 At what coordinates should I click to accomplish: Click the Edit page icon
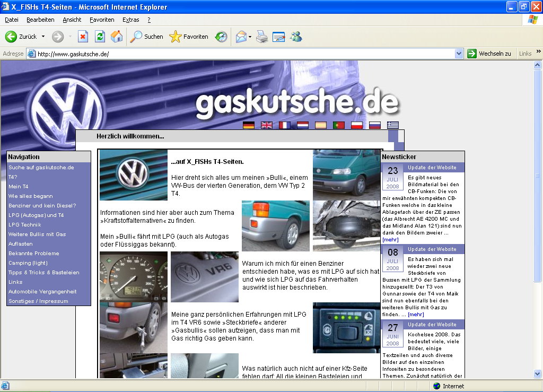click(279, 37)
